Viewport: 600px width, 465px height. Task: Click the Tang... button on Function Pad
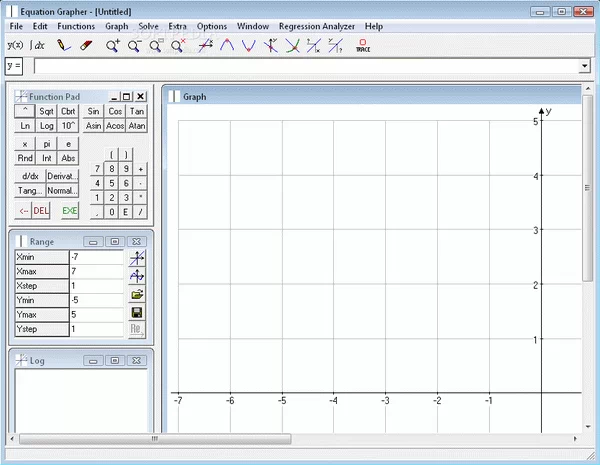coord(30,190)
